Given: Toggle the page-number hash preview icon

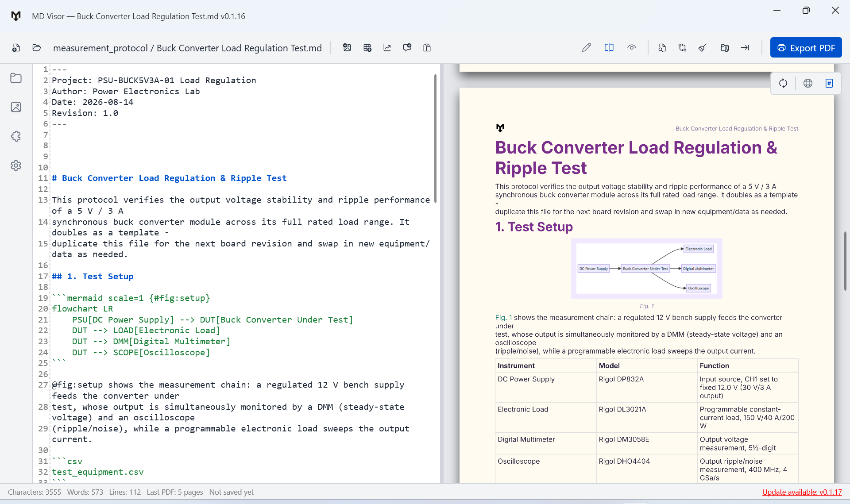Looking at the screenshot, I should (829, 83).
